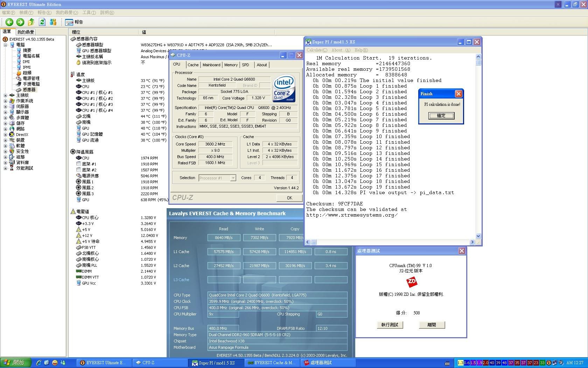Select the 超頻 overclock tree item
The height and width of the screenshot is (368, 588).
[x=27, y=73]
